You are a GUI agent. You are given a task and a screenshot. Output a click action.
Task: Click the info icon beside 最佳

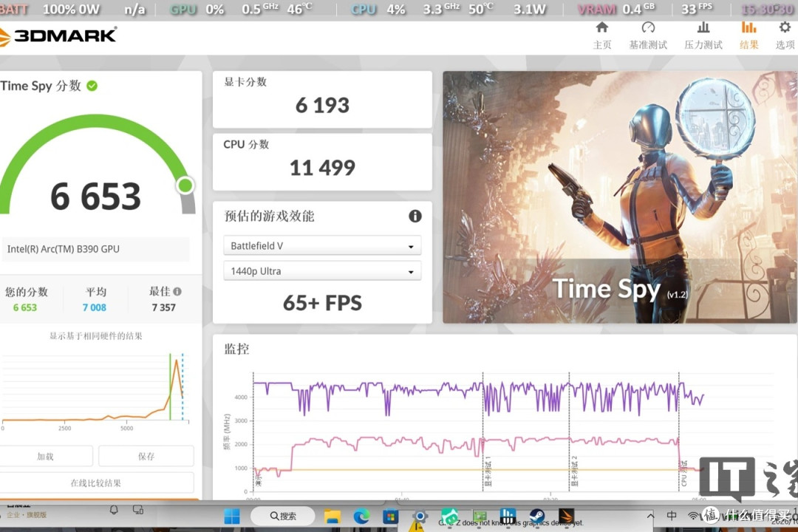click(177, 292)
